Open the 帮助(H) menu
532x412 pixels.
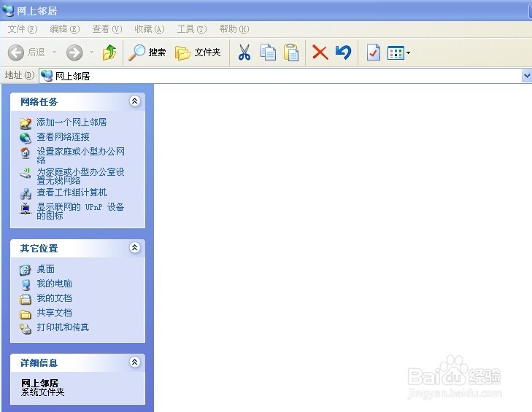pos(234,29)
